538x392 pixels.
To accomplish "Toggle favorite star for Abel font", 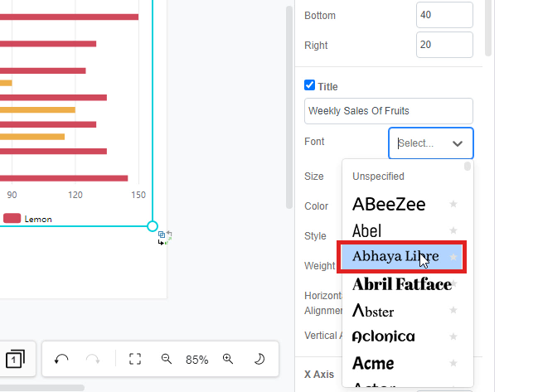I will (453, 230).
